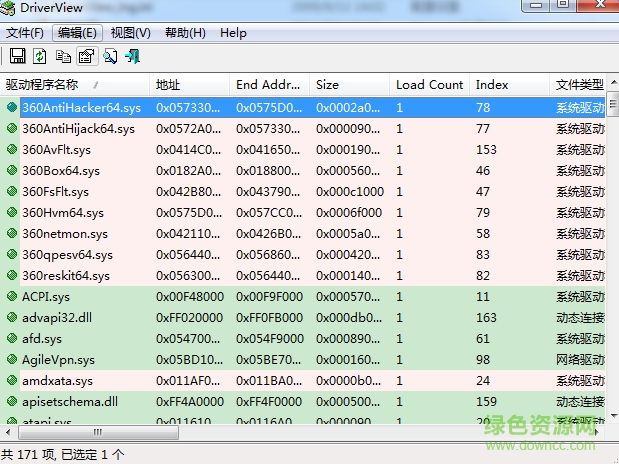Open the 视图(V) menu
The width and height of the screenshot is (619, 464).
[131, 33]
